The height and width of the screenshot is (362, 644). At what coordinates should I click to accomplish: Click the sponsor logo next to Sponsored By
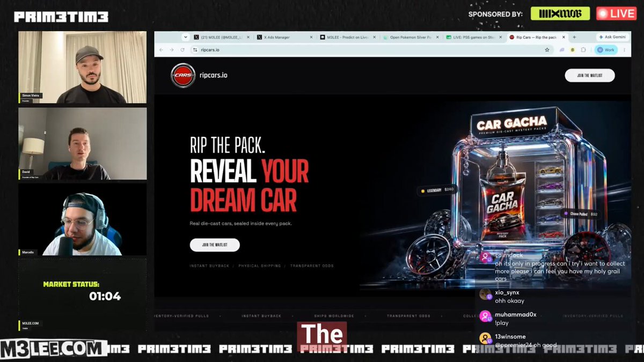point(560,14)
